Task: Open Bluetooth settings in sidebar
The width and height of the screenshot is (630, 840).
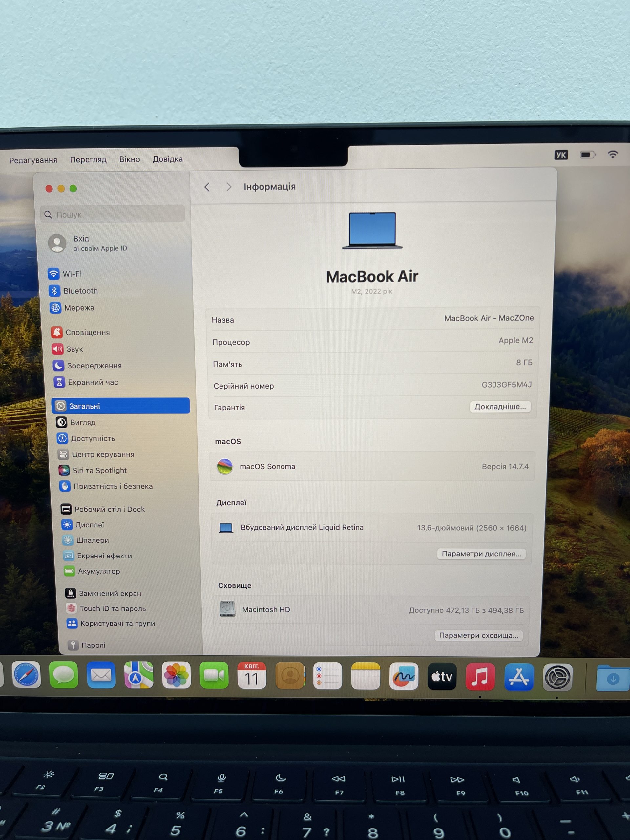Action: pos(74,291)
